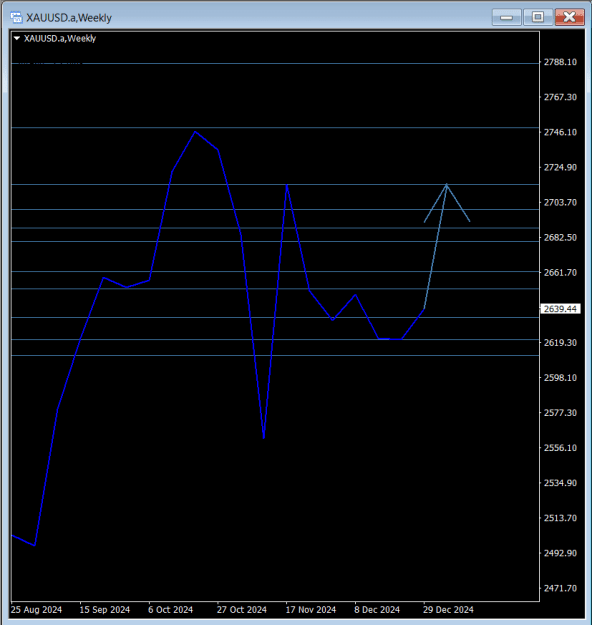Click the 2619.30 price scale value
Screen dimensions: 592x625
560,342
